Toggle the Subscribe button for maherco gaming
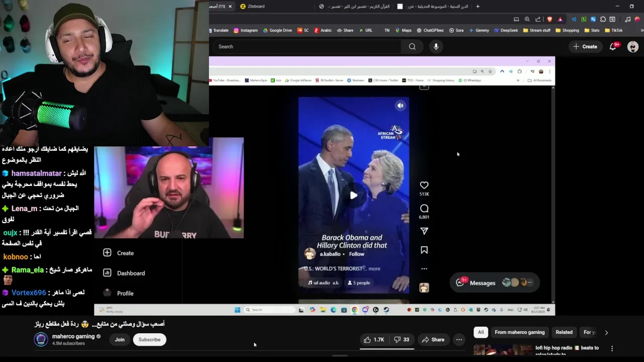This screenshot has width=644, height=362. click(x=149, y=339)
